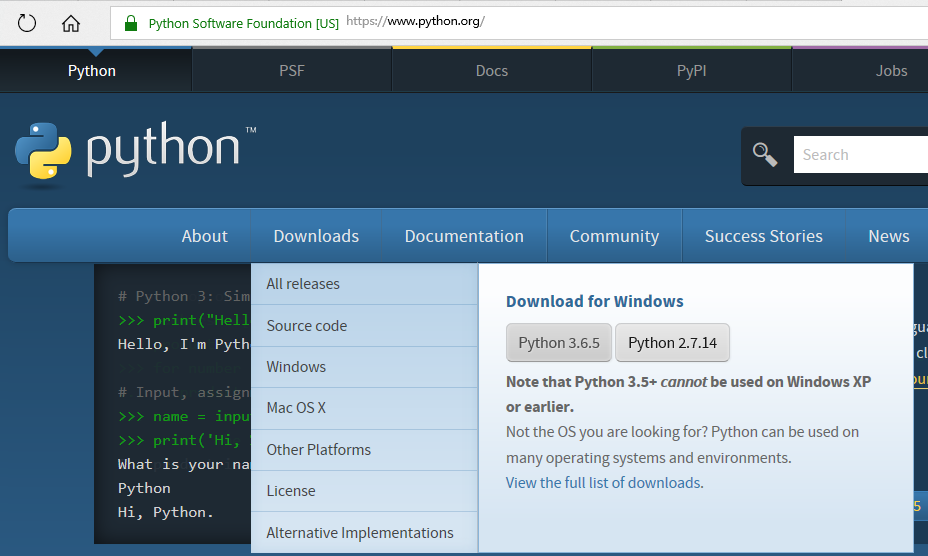Screen dimensions: 928x556
Task: Click the Search input field
Action: [861, 155]
